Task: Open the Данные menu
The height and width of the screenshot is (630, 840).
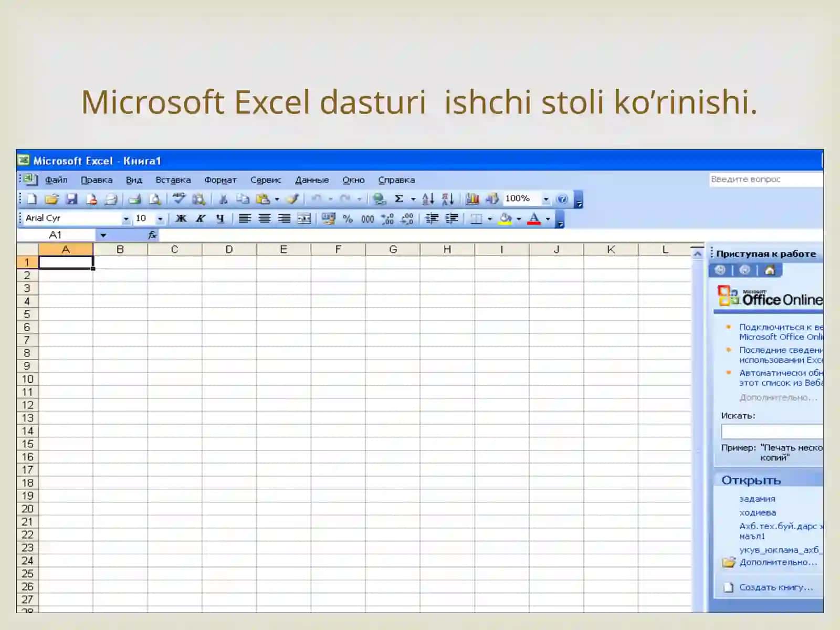Action: (x=312, y=180)
